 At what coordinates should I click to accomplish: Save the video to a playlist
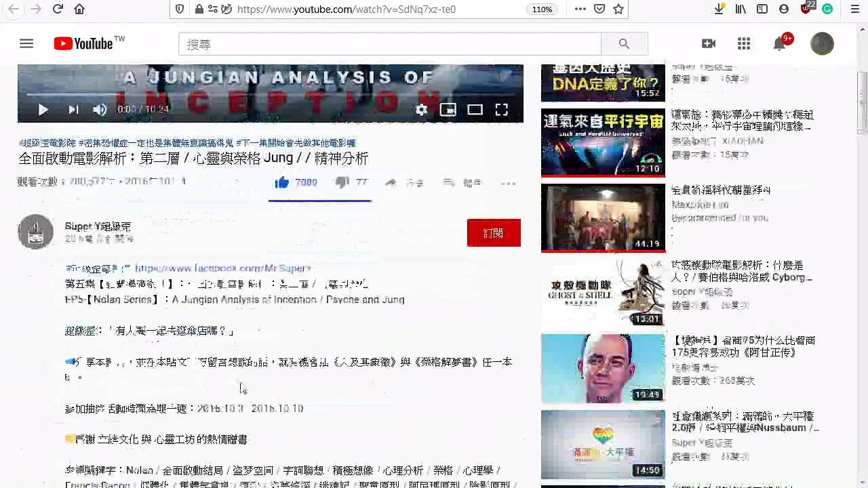pyautogui.click(x=462, y=183)
